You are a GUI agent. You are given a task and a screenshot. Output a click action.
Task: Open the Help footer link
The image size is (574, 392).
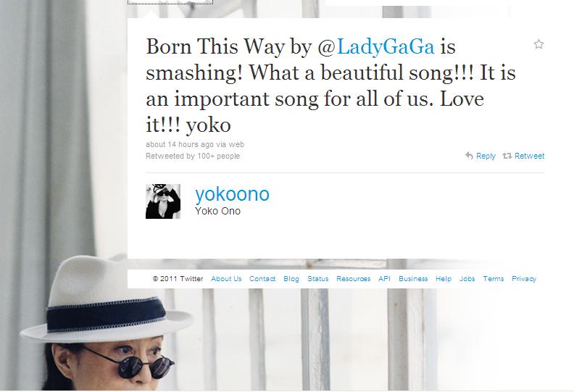tap(444, 278)
